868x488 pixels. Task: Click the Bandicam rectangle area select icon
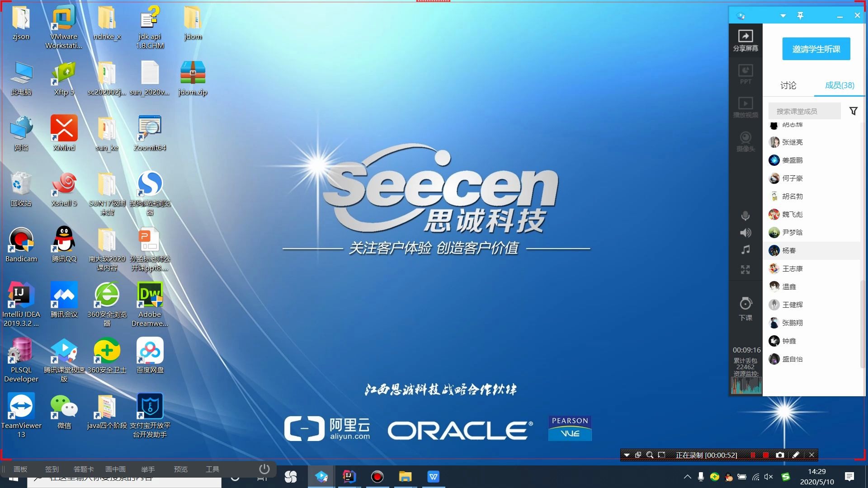[661, 455]
